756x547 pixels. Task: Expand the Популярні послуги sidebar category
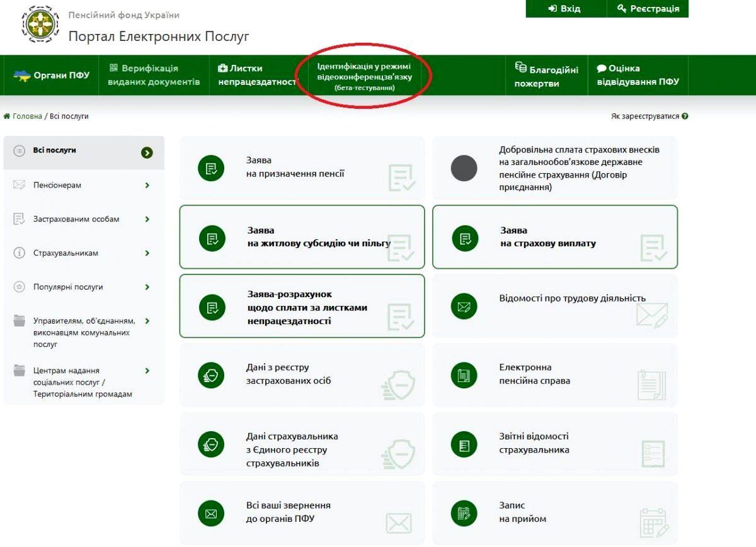click(147, 287)
